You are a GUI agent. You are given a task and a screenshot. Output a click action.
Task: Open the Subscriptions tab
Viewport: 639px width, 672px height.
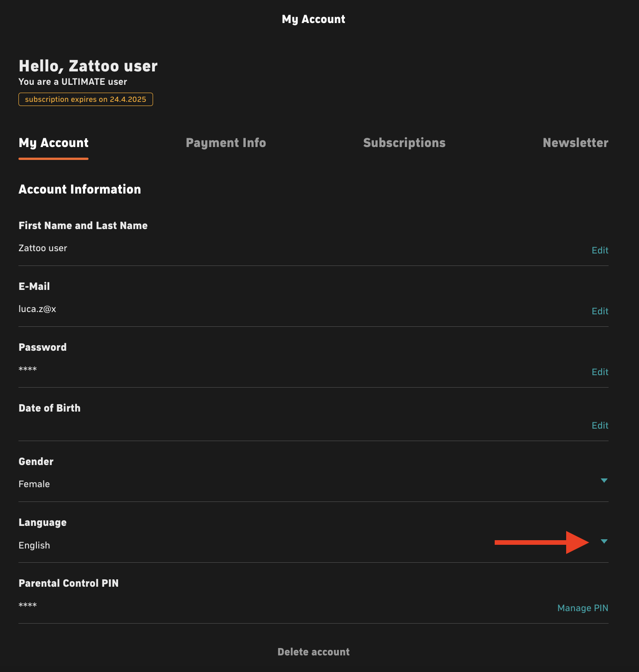tap(404, 143)
